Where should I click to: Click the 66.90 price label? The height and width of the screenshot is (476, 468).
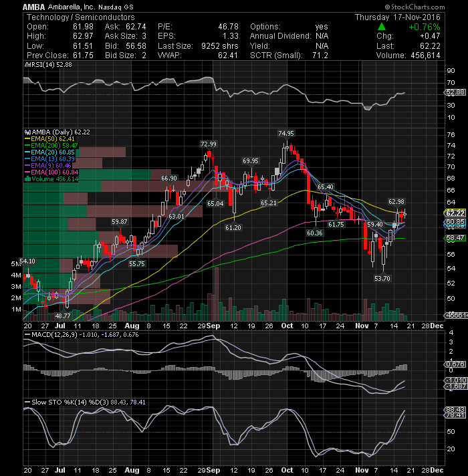coord(169,178)
